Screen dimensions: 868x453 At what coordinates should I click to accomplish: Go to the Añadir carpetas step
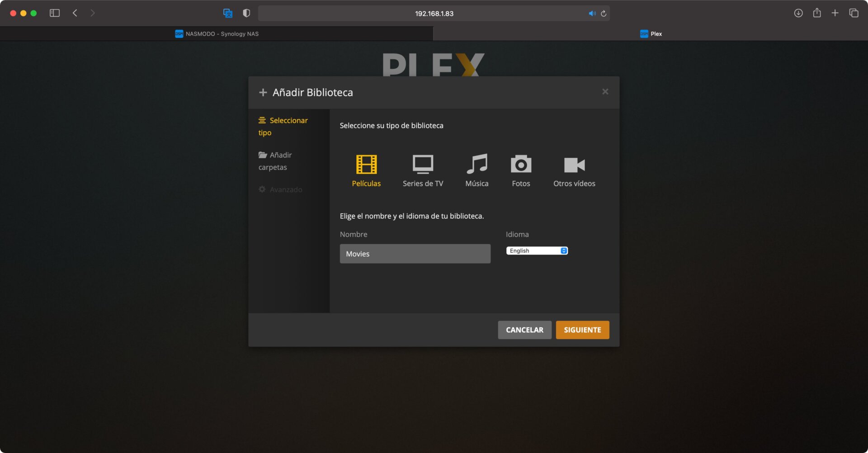pos(275,161)
